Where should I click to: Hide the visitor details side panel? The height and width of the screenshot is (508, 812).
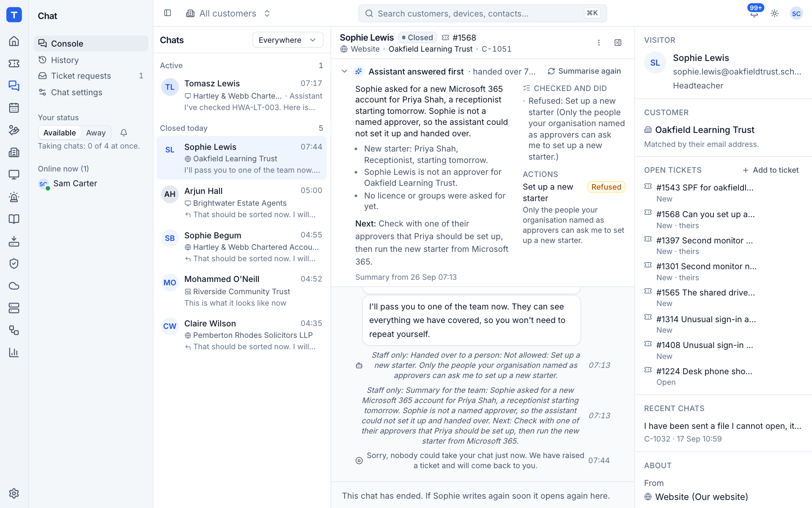(x=618, y=43)
